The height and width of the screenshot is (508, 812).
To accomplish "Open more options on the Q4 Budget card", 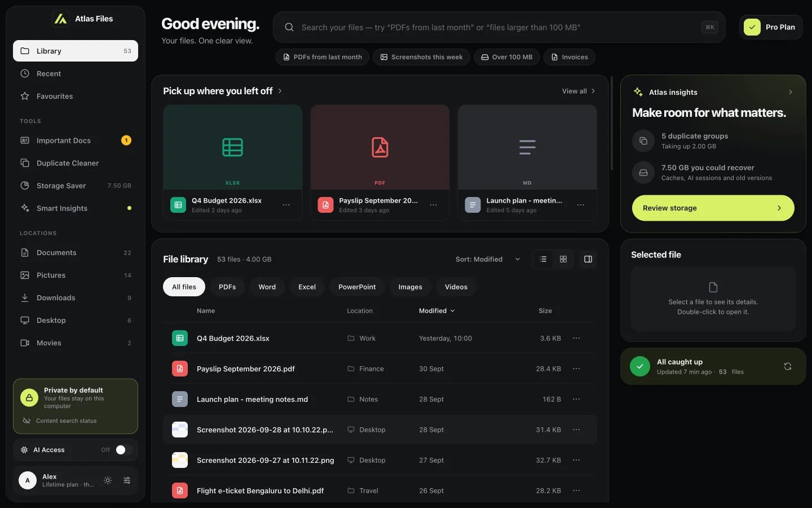I will click(x=286, y=205).
